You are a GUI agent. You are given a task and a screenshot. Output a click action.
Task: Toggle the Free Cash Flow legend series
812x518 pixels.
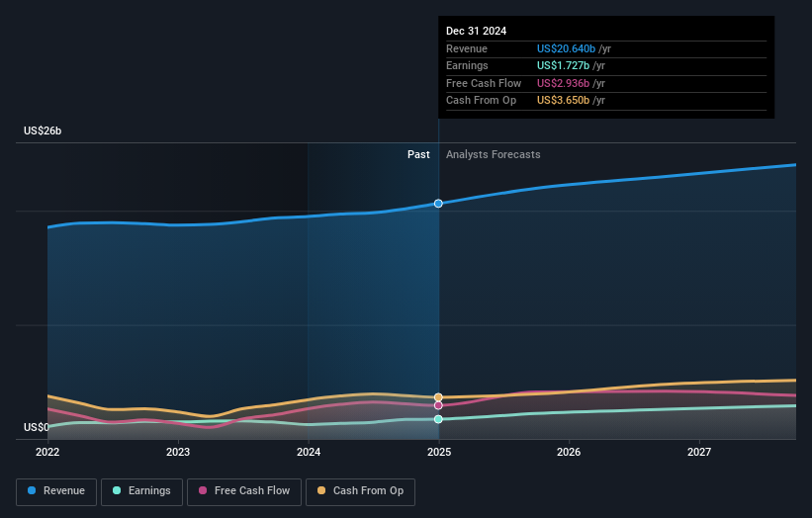click(x=244, y=491)
